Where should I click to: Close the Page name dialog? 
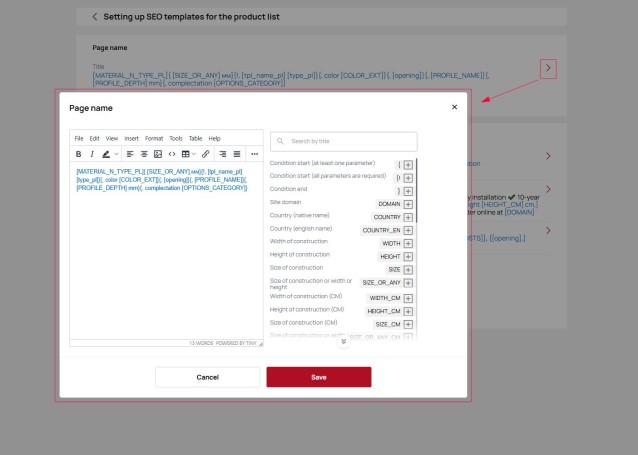click(454, 107)
